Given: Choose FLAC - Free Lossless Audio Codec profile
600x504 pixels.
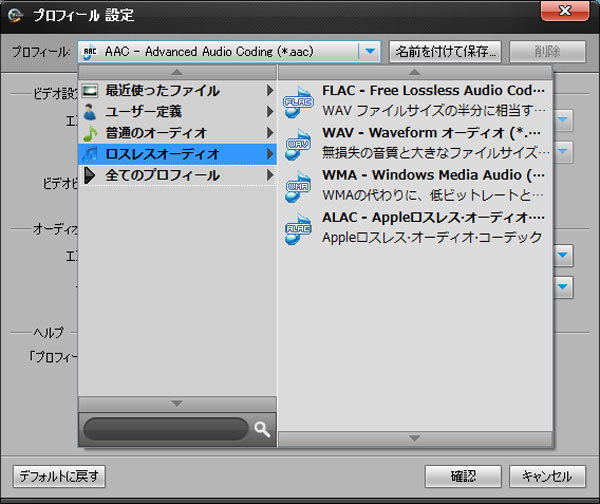Looking at the screenshot, I should click(x=415, y=101).
